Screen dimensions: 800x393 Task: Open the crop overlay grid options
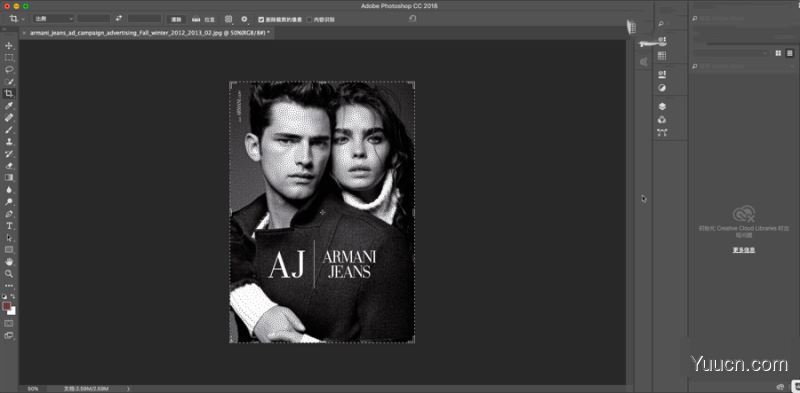pyautogui.click(x=229, y=19)
